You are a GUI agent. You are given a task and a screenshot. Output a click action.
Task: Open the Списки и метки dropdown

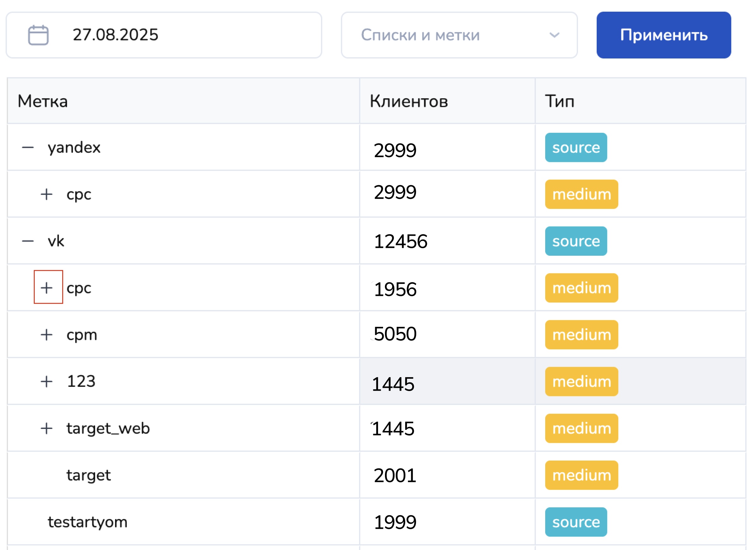tap(459, 35)
